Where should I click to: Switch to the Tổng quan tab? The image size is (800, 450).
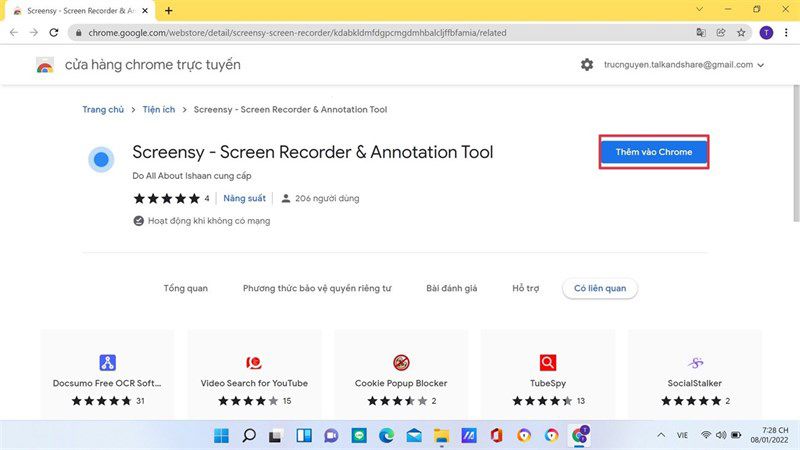pyautogui.click(x=186, y=288)
